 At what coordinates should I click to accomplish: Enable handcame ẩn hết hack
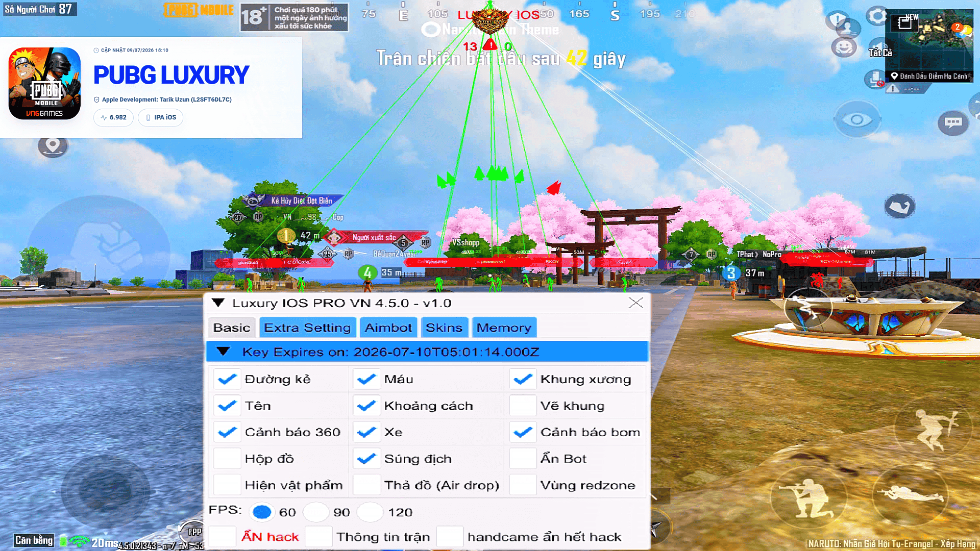(450, 537)
